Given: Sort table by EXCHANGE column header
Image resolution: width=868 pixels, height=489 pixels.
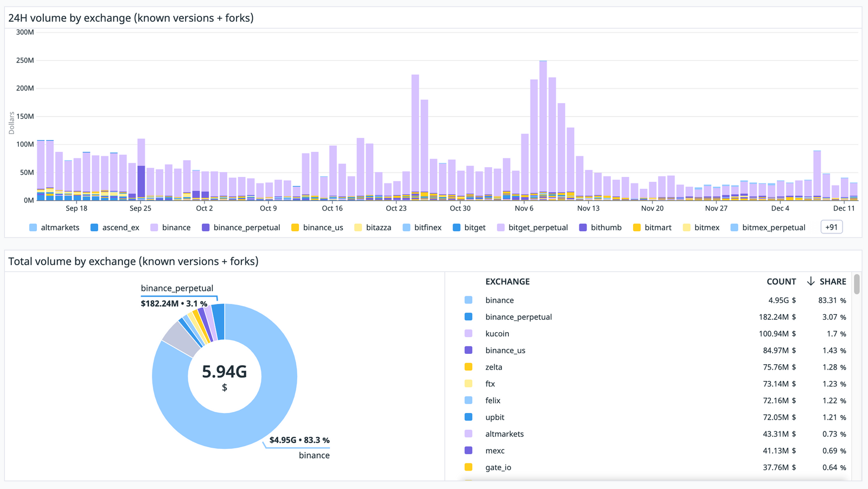Looking at the screenshot, I should pyautogui.click(x=507, y=282).
